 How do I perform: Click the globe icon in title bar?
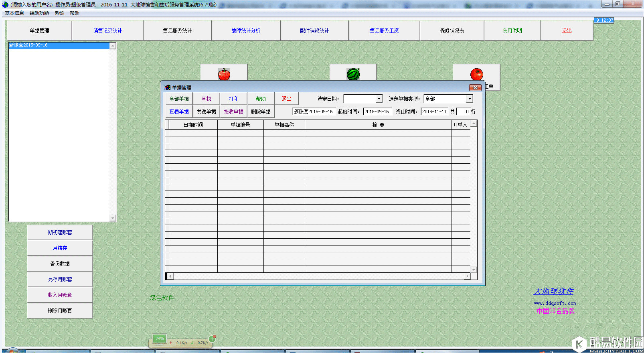click(x=5, y=4)
